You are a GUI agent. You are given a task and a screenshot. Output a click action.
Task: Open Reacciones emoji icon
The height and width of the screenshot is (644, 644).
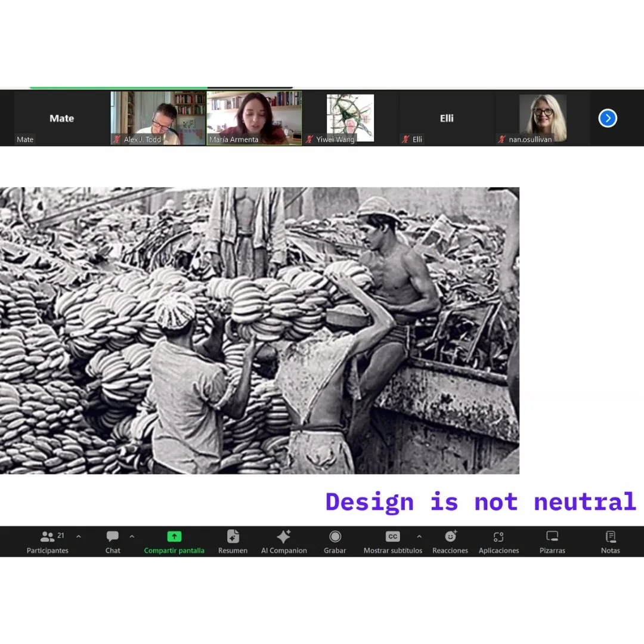click(451, 536)
